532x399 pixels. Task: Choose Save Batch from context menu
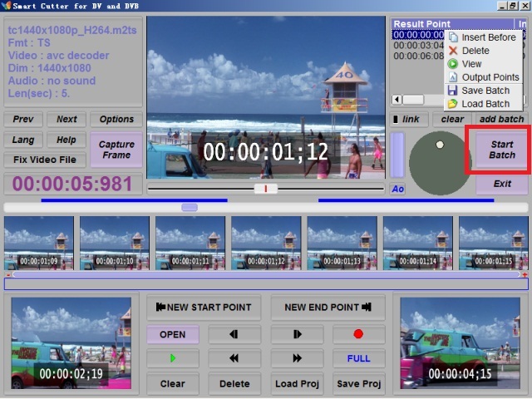coord(485,91)
